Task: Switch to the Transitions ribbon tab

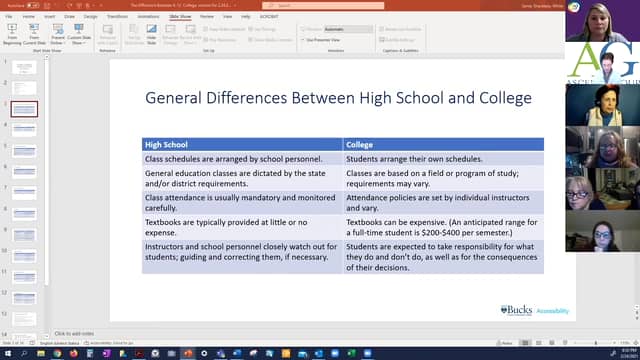Action: coord(118,17)
